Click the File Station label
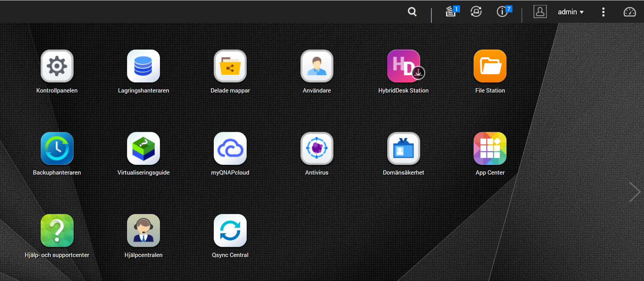Screen dimensions: 644x281 [x=490, y=91]
